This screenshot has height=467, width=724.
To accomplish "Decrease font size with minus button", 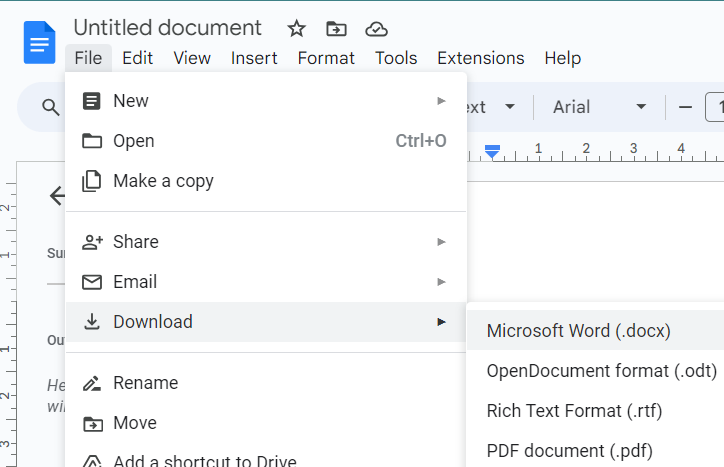I will coord(685,107).
